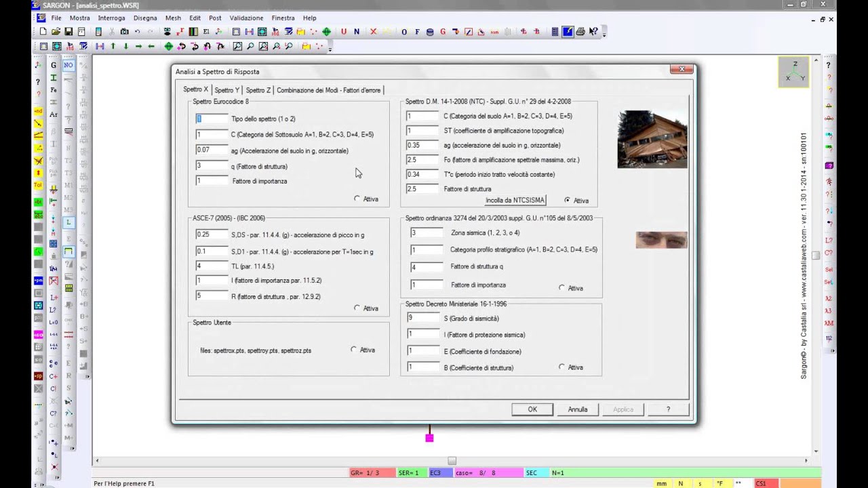Open Combinazione dei Modi - Fattori d'errore tab
Image resolution: width=868 pixels, height=488 pixels.
[328, 90]
